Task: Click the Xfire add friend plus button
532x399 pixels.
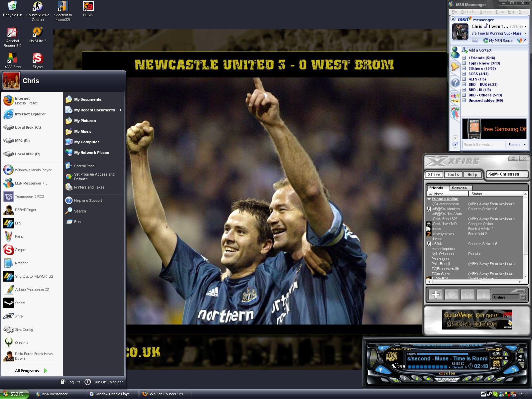Action: coord(436,295)
